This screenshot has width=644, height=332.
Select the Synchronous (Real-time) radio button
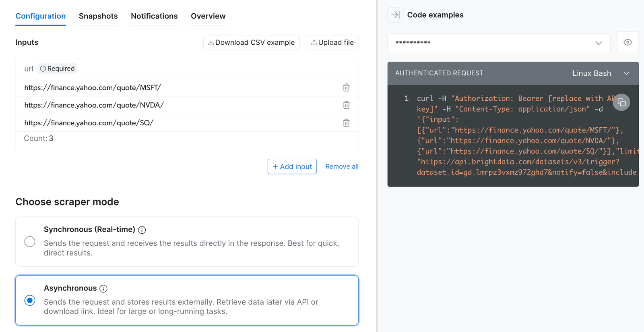pyautogui.click(x=30, y=242)
